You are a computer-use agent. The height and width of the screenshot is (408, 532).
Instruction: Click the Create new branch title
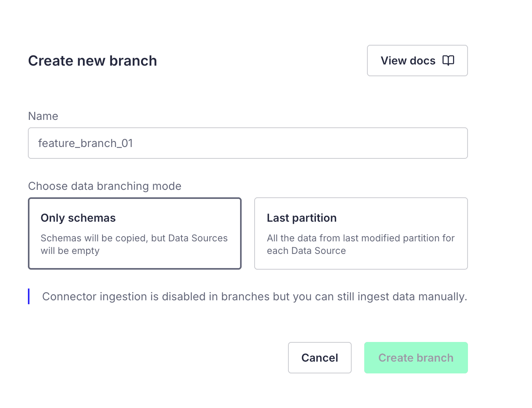(92, 61)
